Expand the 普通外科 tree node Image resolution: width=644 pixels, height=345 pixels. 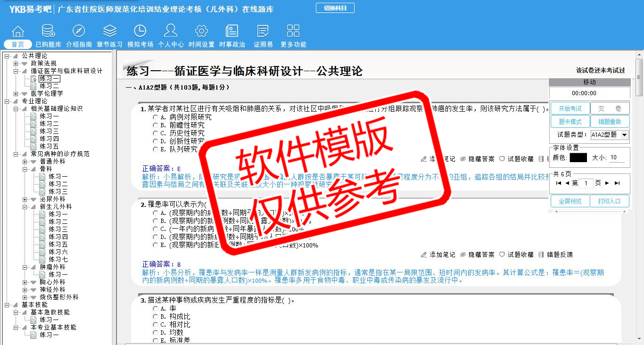[x=25, y=162]
